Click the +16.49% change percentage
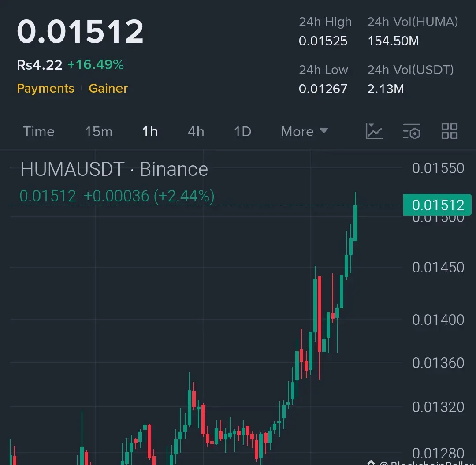The image size is (476, 465). coord(96,65)
